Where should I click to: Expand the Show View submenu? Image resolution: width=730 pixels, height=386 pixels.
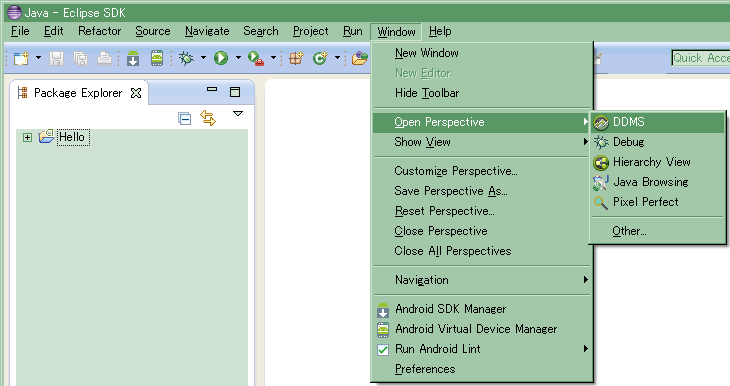[482, 142]
